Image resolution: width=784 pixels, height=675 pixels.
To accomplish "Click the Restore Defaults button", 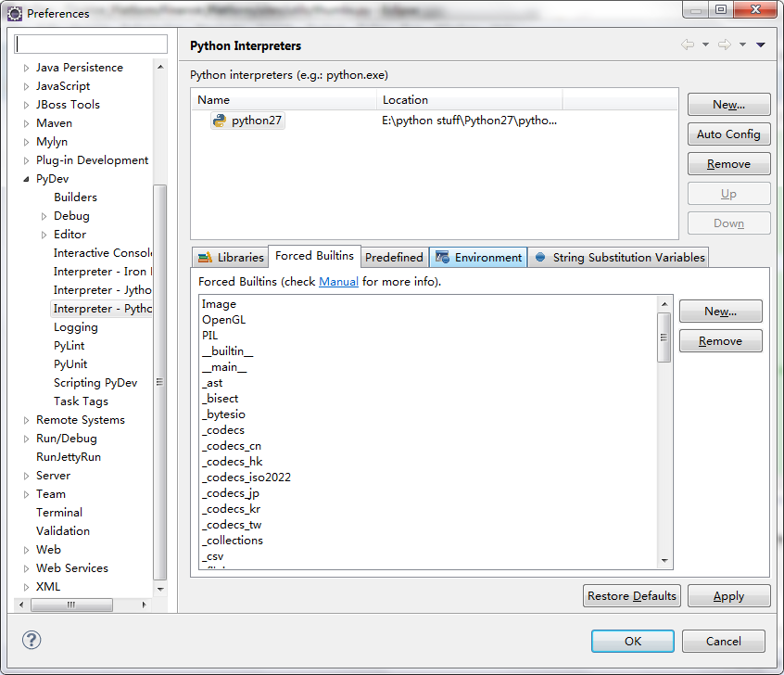I will pos(632,596).
